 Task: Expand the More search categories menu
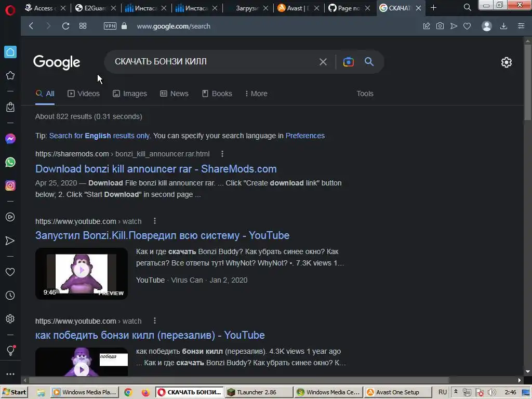256,94
